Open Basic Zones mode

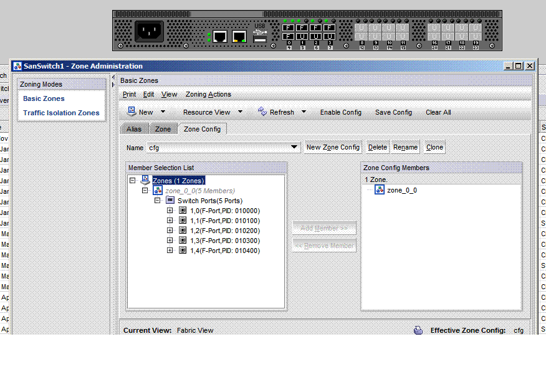tap(44, 98)
